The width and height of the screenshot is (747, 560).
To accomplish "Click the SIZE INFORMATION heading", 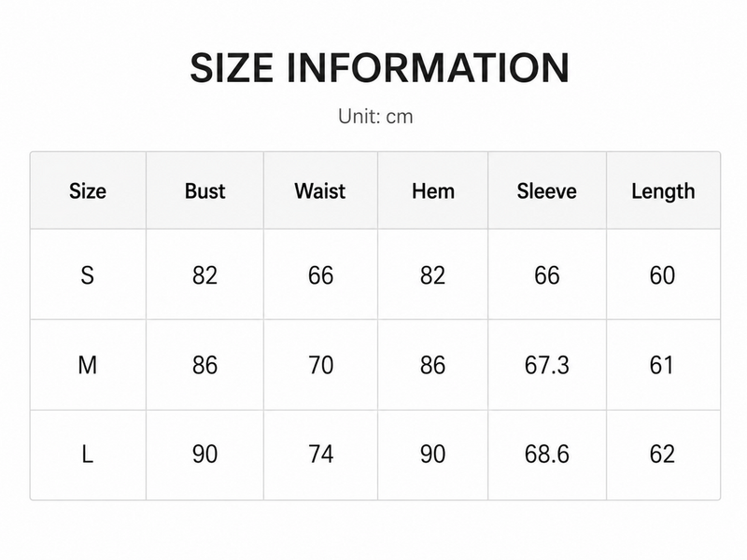I will coord(379,67).
